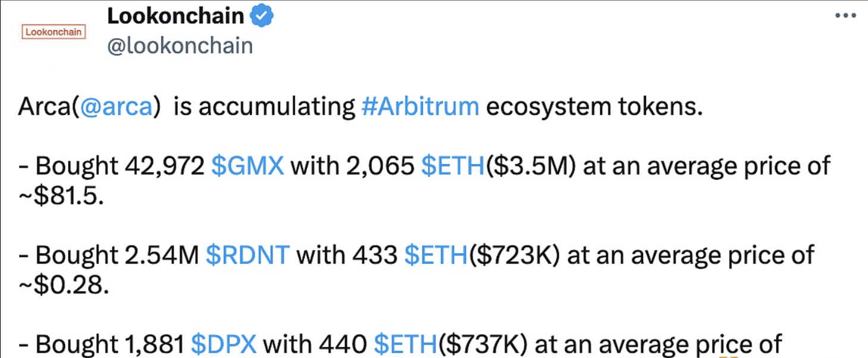The width and height of the screenshot is (868, 358).
Task: Click the 'Bought 42,972' text
Action: coord(119,166)
